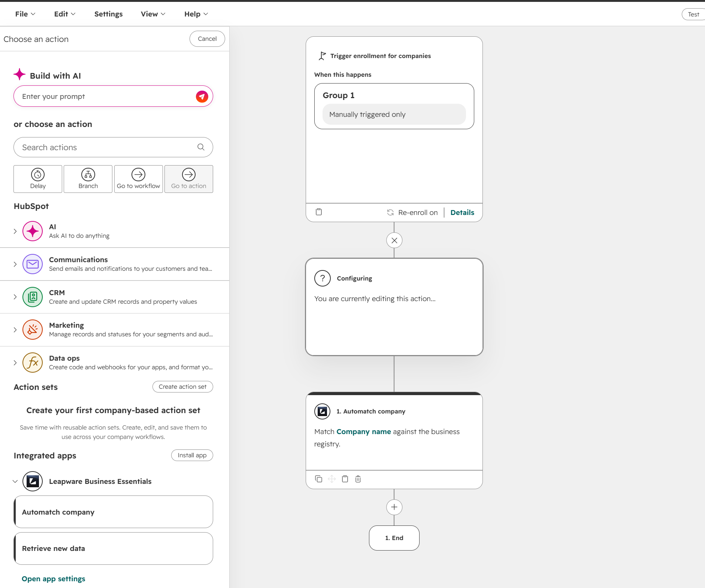This screenshot has width=705, height=588.
Task: Click the clipboard icon on the trigger card
Action: coord(319,212)
